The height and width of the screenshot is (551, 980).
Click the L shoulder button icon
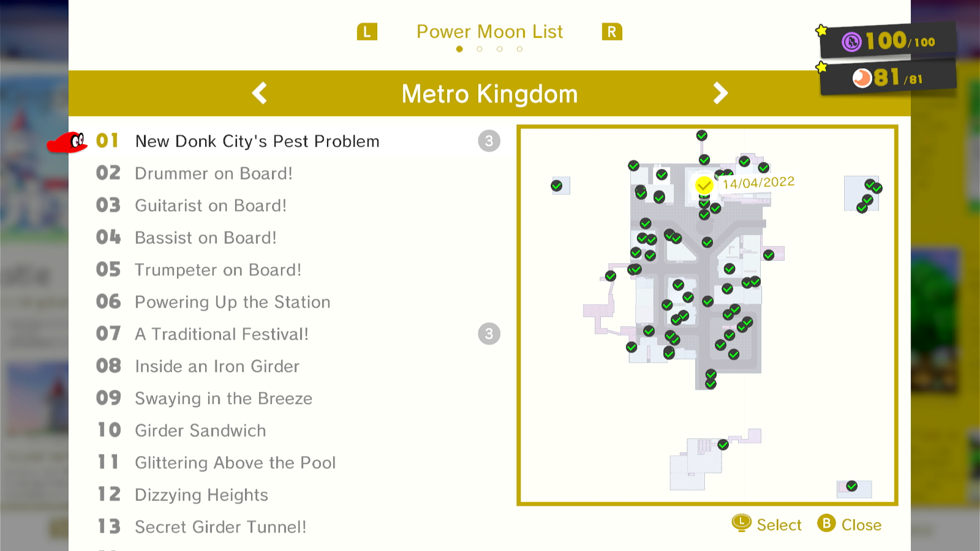(x=367, y=32)
